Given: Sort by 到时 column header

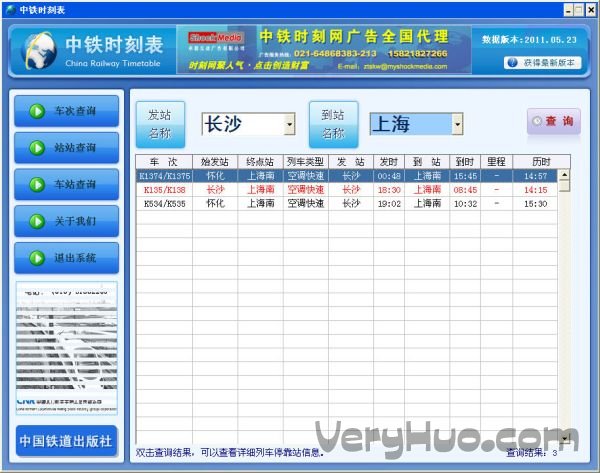Looking at the screenshot, I should [465, 161].
